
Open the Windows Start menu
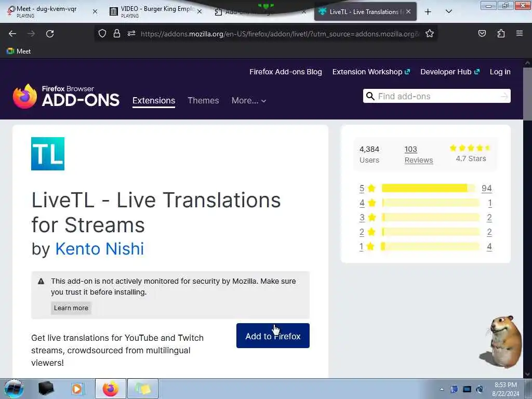point(14,389)
